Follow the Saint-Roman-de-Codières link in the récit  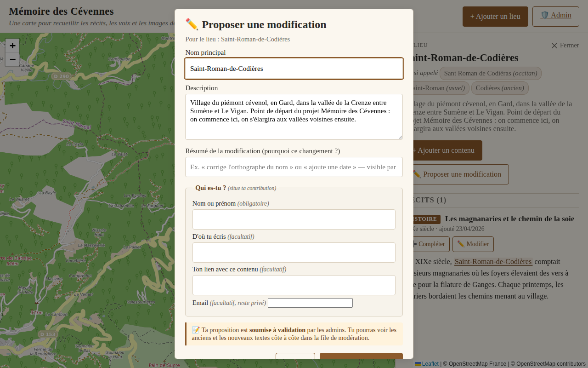pyautogui.click(x=493, y=261)
